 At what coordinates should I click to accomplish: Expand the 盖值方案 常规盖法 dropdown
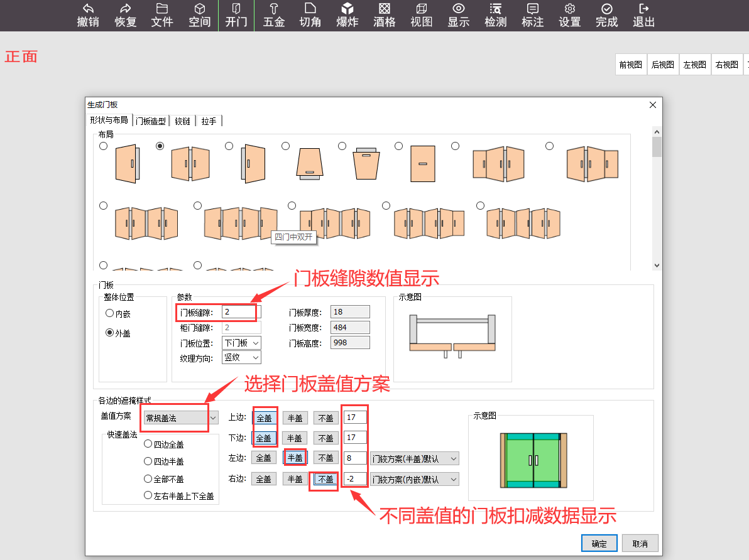click(181, 417)
